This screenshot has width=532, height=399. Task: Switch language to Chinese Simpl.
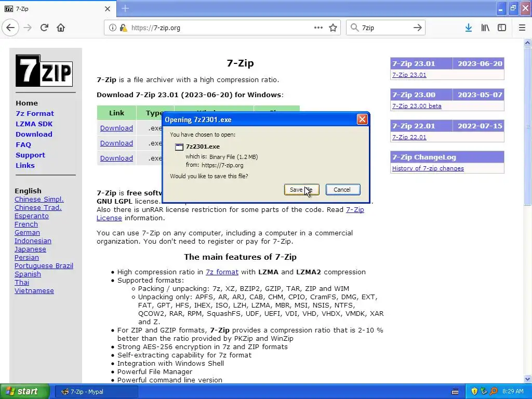(39, 199)
